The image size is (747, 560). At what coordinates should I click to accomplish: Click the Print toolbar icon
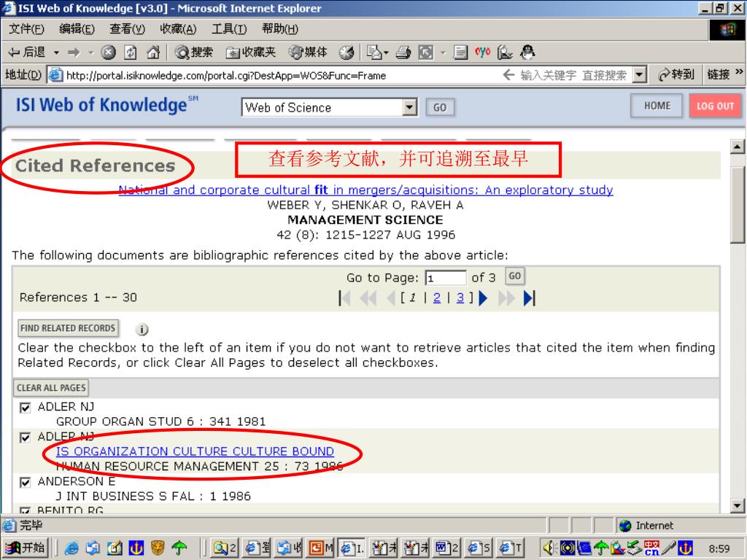tap(403, 52)
